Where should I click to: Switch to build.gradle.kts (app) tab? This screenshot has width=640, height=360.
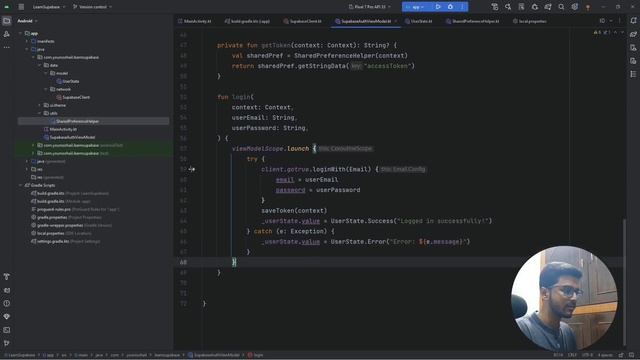click(x=247, y=21)
